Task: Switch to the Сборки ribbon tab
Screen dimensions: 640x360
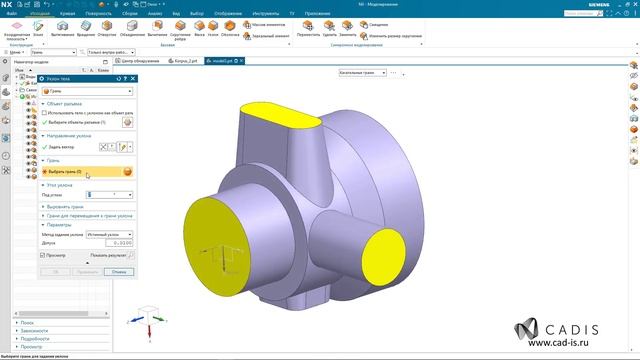Action: click(130, 13)
